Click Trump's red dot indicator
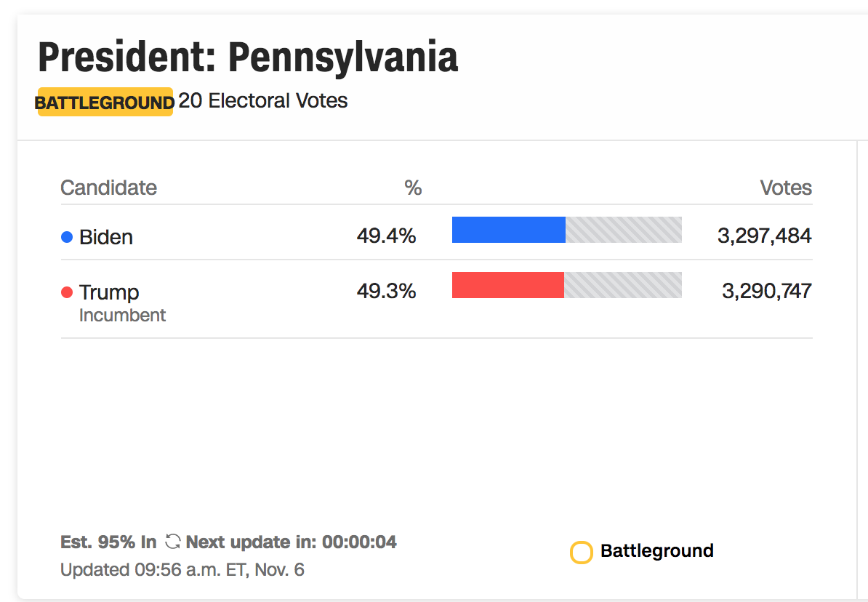 click(66, 292)
